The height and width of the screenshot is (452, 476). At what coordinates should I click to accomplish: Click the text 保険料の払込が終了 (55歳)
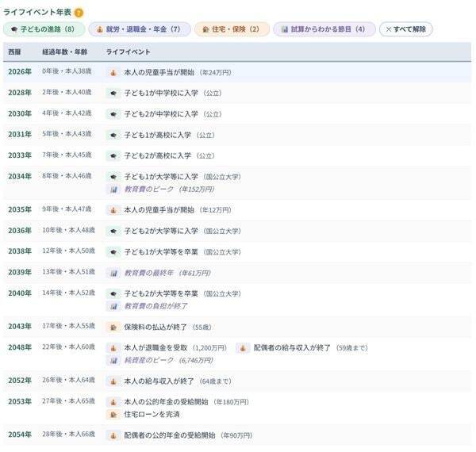coord(168,328)
